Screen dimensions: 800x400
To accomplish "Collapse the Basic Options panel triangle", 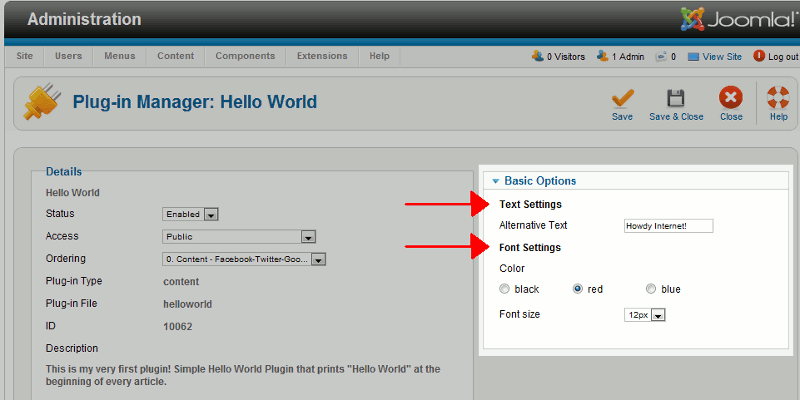I will (495, 181).
